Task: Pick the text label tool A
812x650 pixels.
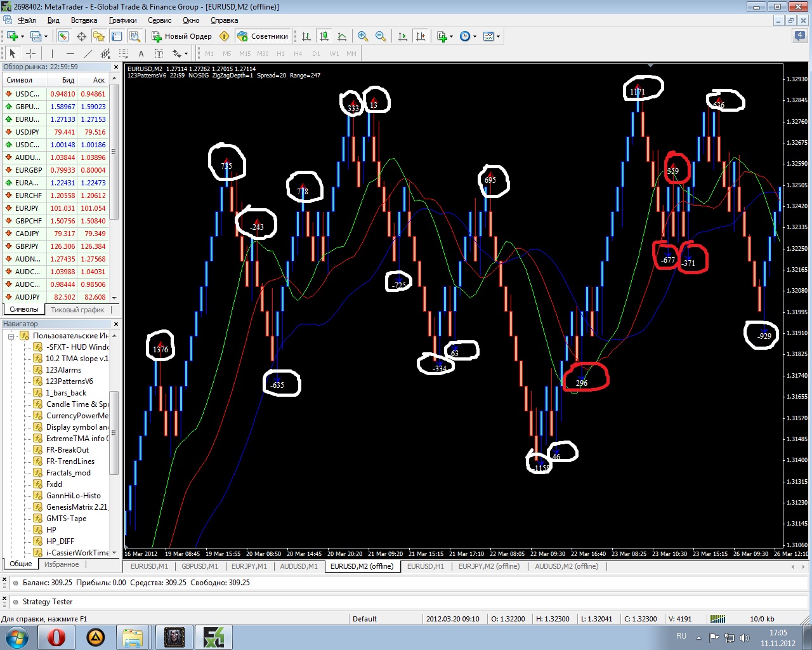Action: point(141,53)
